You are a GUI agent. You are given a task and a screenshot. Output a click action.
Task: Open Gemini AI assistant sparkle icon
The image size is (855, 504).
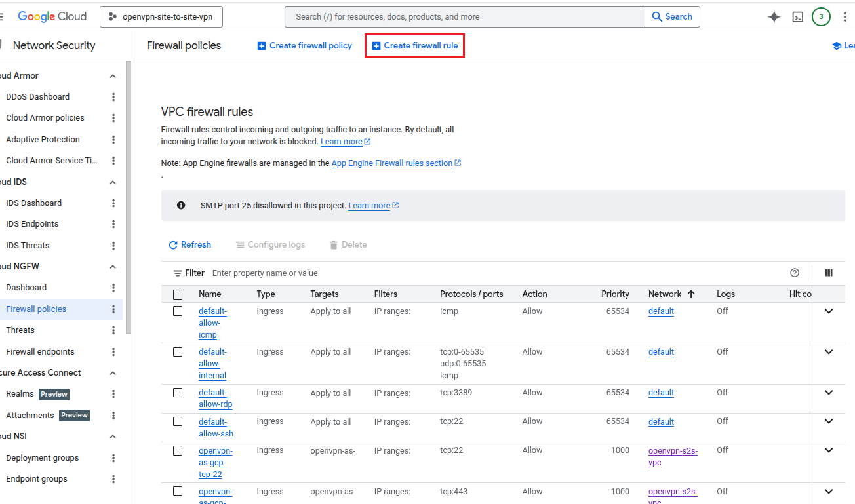tap(774, 17)
